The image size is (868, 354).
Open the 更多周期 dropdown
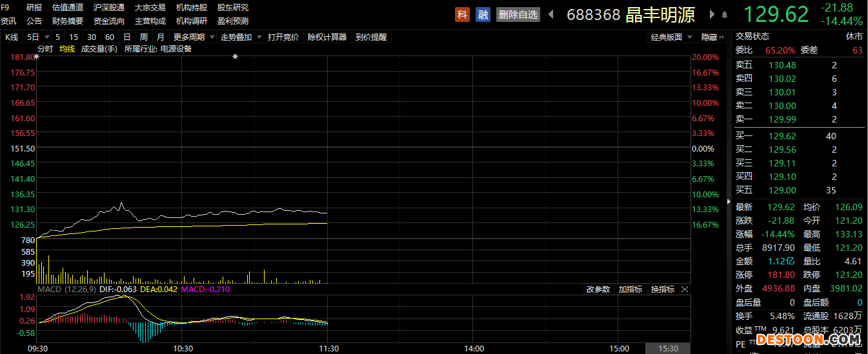pyautogui.click(x=192, y=37)
